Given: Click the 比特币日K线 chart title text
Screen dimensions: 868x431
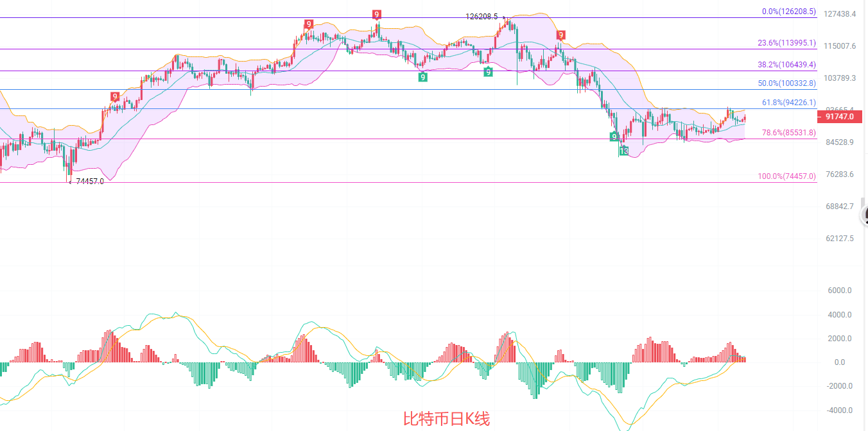Looking at the screenshot, I should tap(446, 419).
